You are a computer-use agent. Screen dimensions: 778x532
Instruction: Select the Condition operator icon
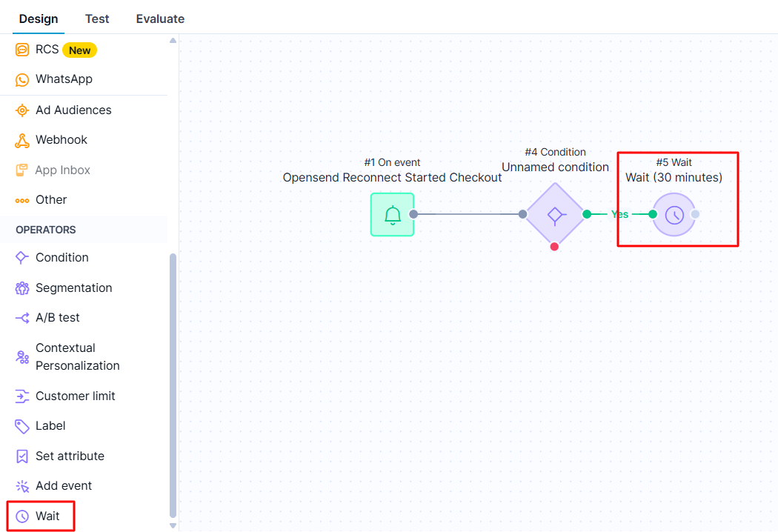coord(22,258)
